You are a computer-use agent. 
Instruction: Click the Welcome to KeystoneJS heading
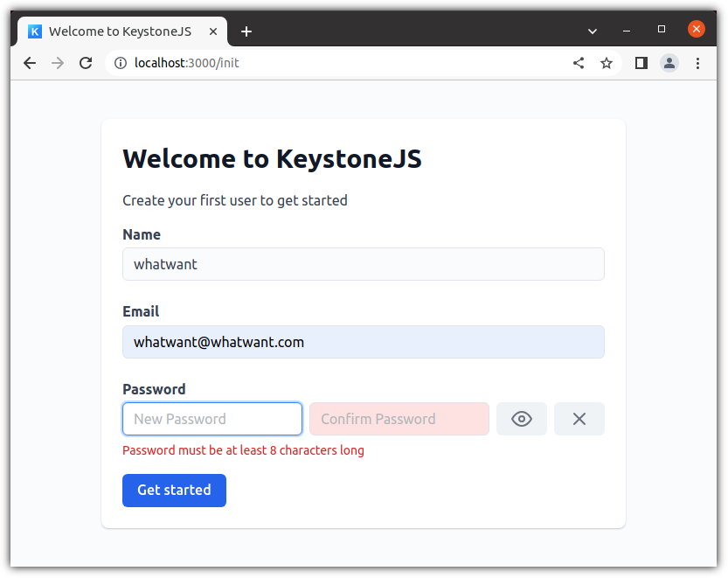point(272,159)
